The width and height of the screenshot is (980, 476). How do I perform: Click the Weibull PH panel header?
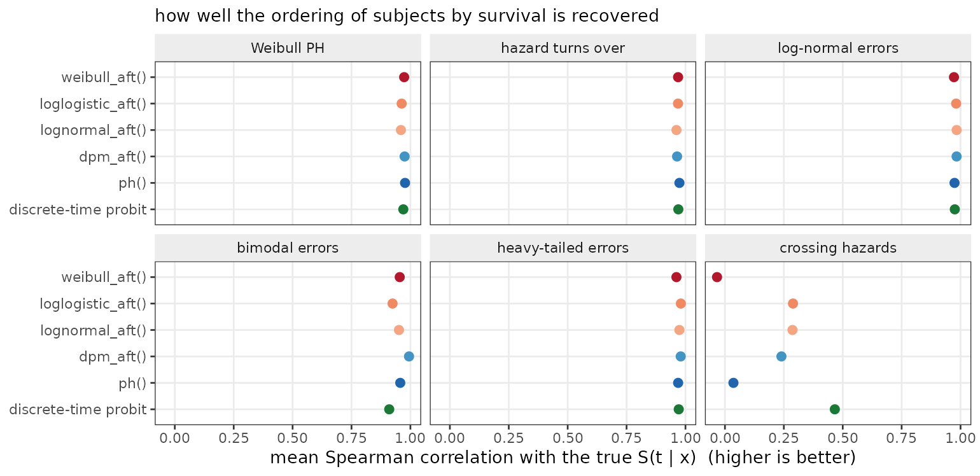coord(288,48)
